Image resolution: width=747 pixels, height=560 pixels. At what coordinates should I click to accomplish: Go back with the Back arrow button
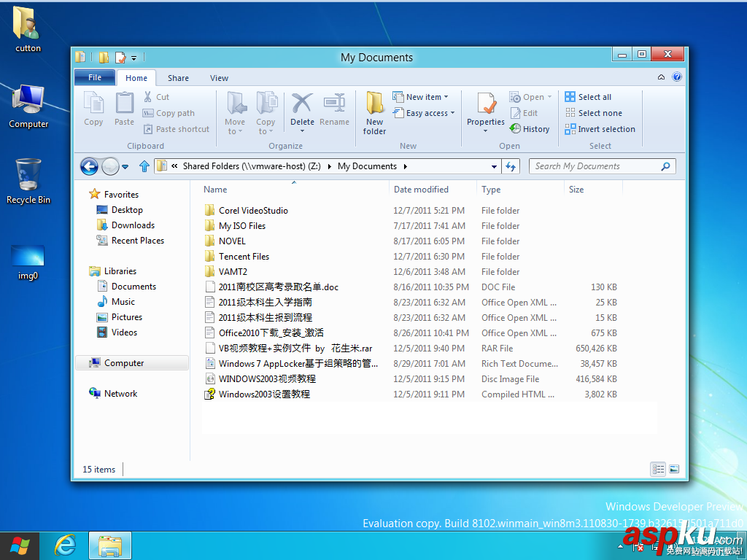89,166
